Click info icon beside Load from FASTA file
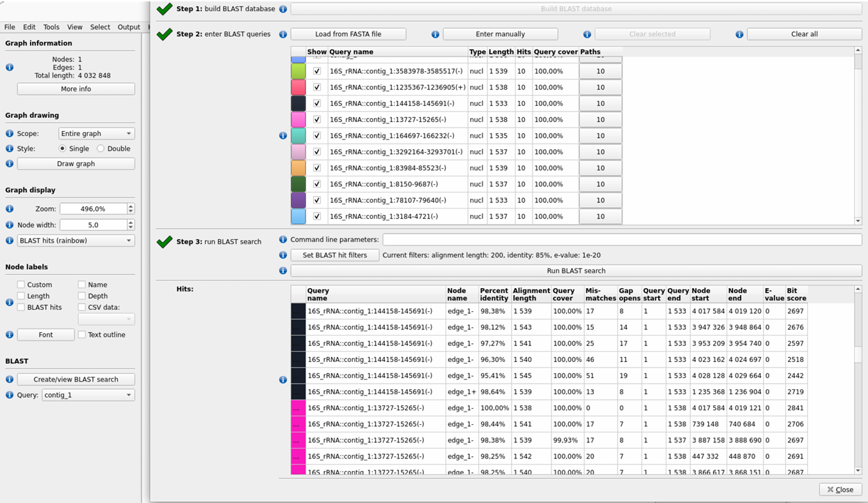Screen dimensions: 868x503 pyautogui.click(x=283, y=34)
